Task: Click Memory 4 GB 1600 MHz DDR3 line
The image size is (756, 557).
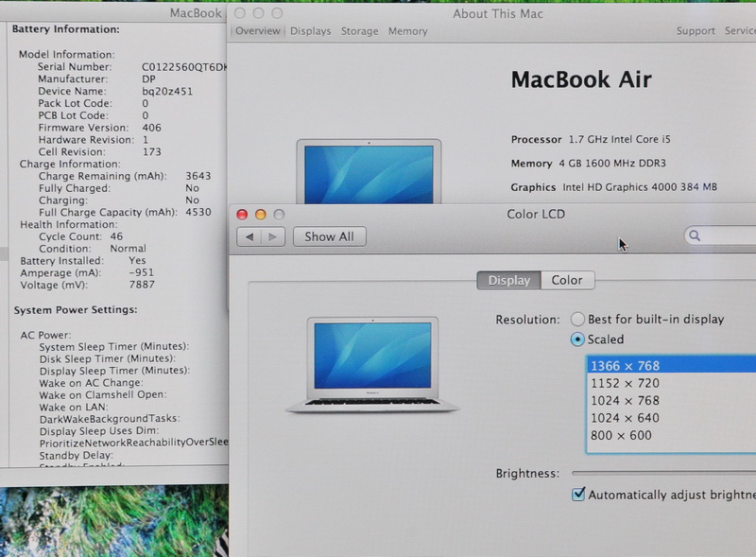Action: (x=588, y=164)
